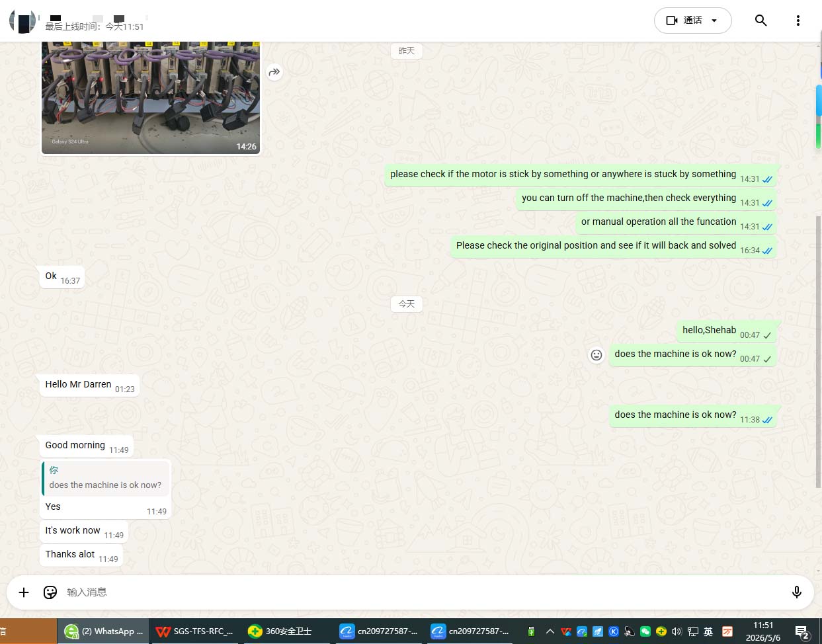Click the rocket tray icon
822x644 pixels.
click(598, 632)
